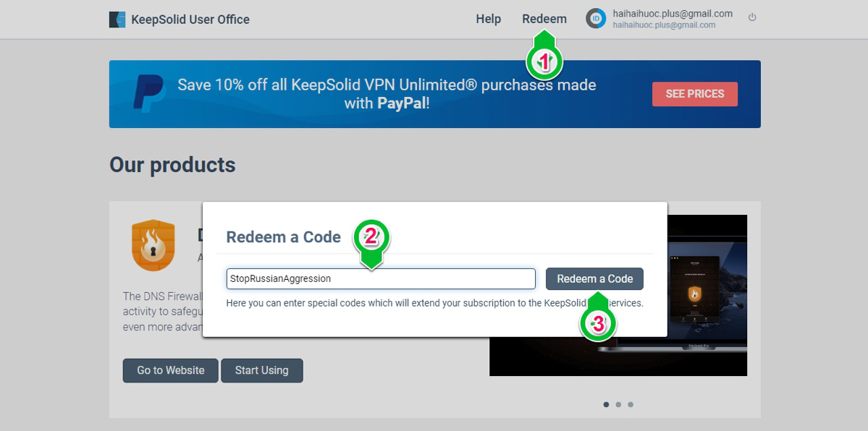The height and width of the screenshot is (431, 868).
Task: Click the SEE PRICES button
Action: click(x=695, y=94)
